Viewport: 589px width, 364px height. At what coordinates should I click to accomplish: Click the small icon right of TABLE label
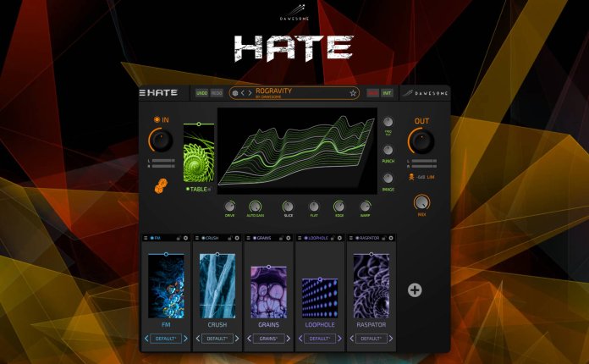pyautogui.click(x=210, y=190)
